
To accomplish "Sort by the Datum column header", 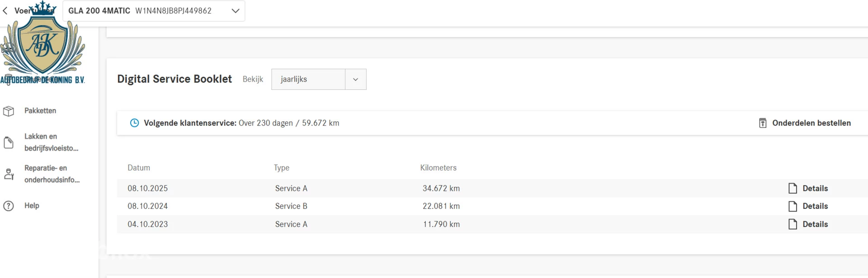I will click(139, 168).
